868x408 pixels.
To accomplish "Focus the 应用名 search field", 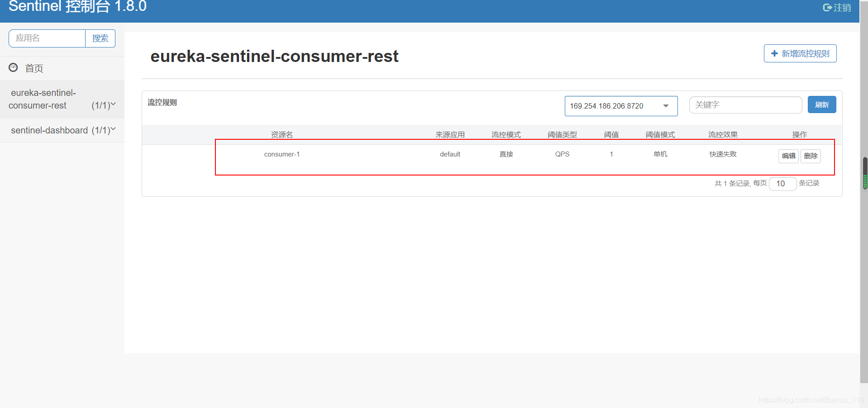I will coord(47,38).
